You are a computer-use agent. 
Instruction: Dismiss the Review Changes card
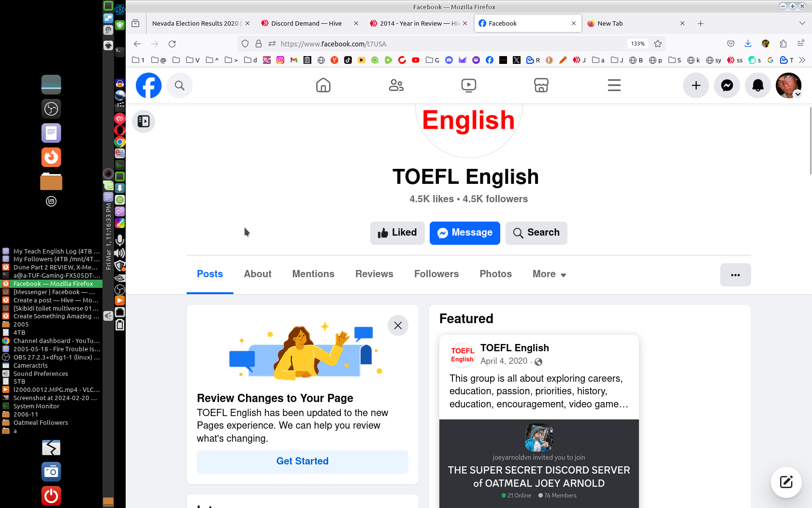pos(398,326)
